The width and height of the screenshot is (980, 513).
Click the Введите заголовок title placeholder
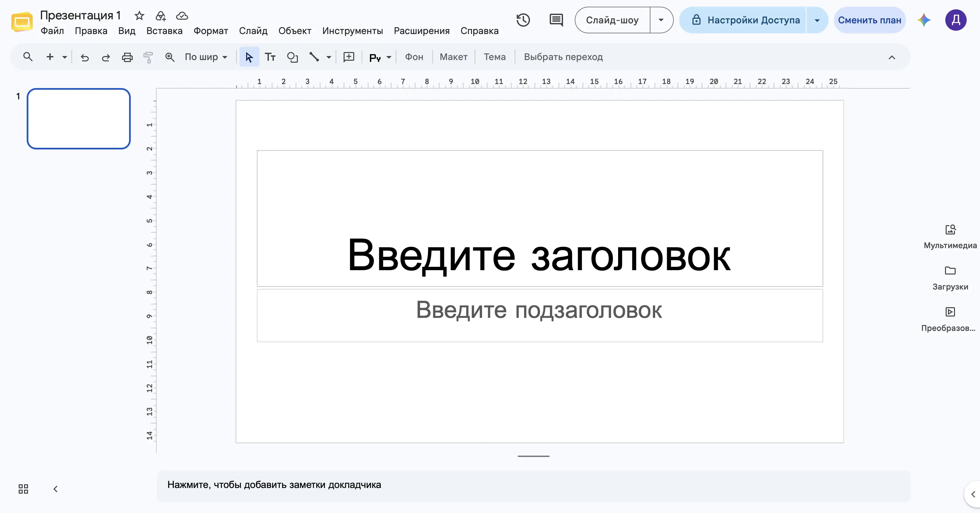pos(539,218)
